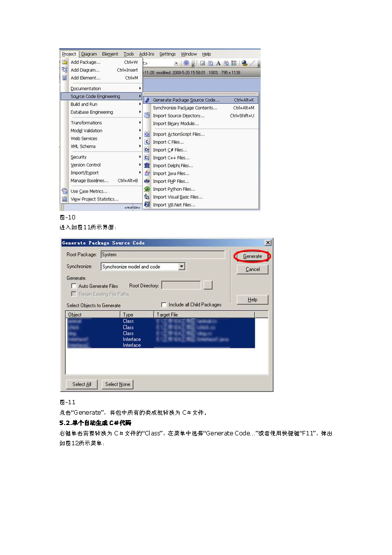
Task: Click the View Project Statistics icon
Action: pos(65,199)
